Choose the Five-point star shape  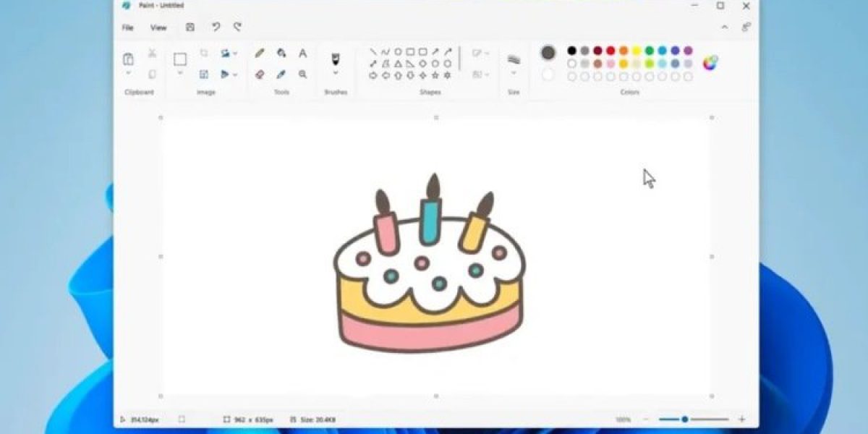pyautogui.click(x=435, y=75)
